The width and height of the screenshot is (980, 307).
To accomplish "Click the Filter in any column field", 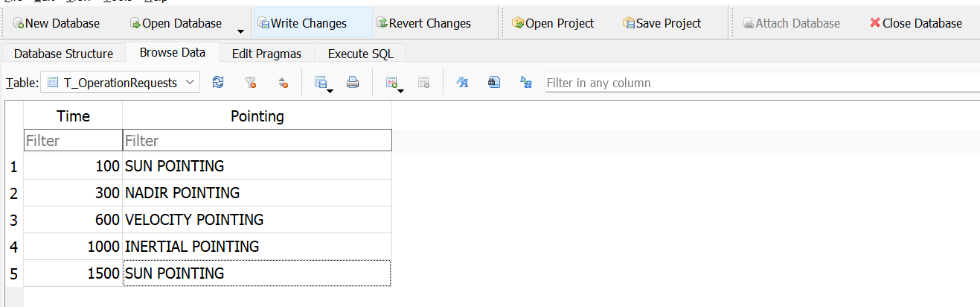I will tap(759, 83).
